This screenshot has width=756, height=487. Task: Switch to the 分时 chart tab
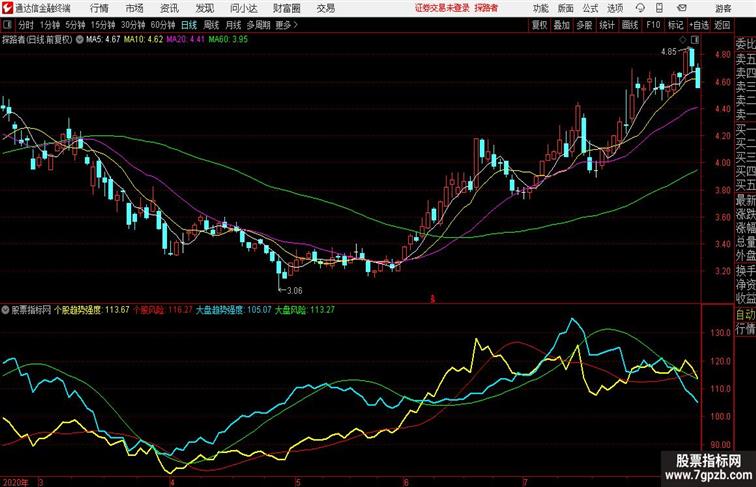tap(26, 25)
